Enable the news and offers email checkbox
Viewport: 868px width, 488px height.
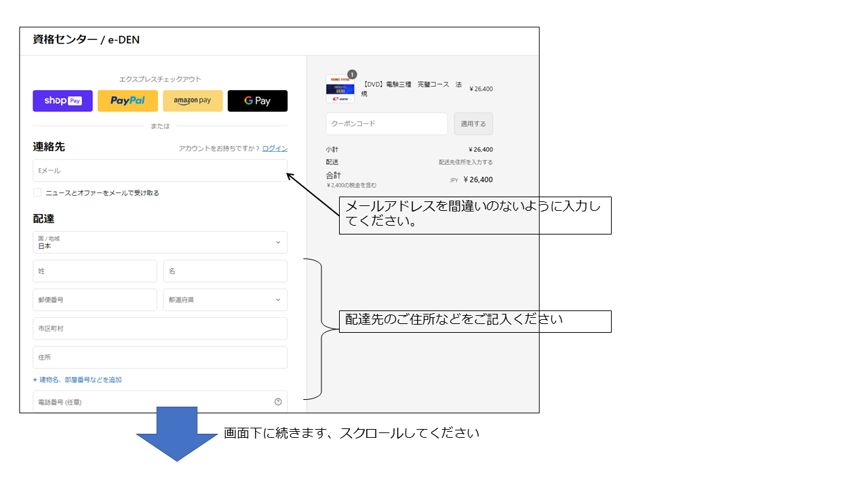coord(37,193)
